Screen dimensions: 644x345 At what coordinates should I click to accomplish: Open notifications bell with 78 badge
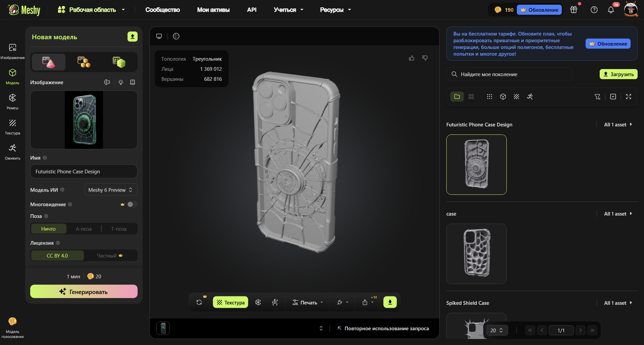point(611,10)
